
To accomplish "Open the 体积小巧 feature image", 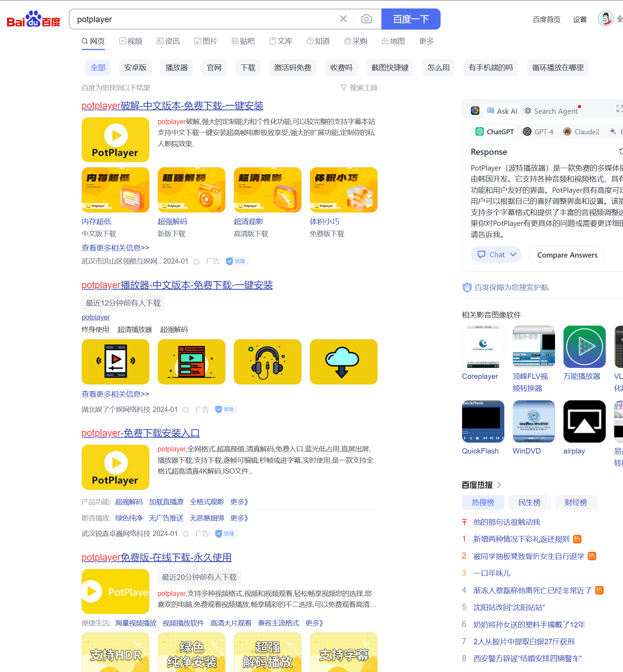I will (344, 190).
